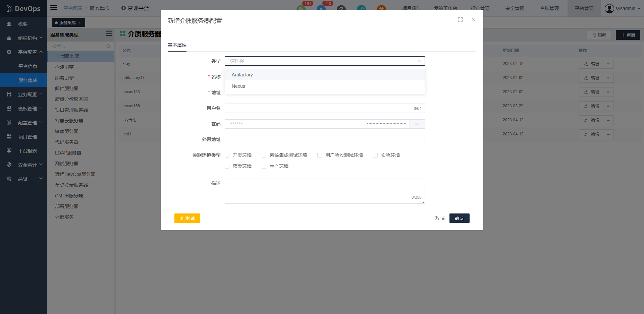Click the 新增 add button

coord(628,35)
